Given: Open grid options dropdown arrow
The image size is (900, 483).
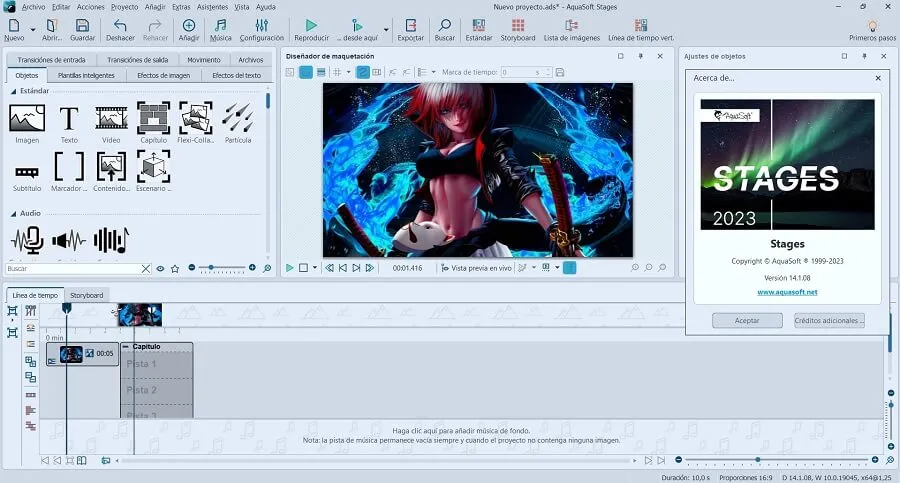Looking at the screenshot, I should point(348,72).
